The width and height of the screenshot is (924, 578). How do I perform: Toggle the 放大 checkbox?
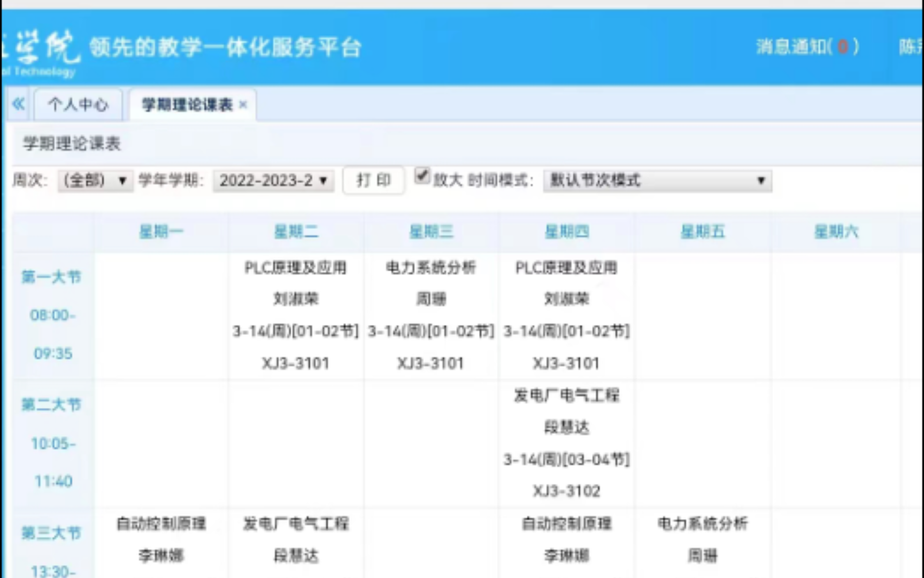coord(422,176)
